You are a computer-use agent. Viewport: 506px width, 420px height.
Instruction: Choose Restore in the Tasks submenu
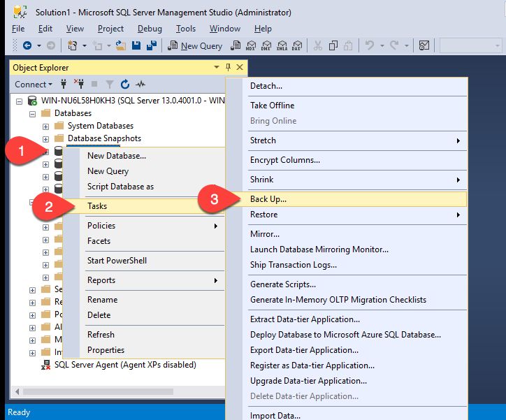tap(346, 215)
